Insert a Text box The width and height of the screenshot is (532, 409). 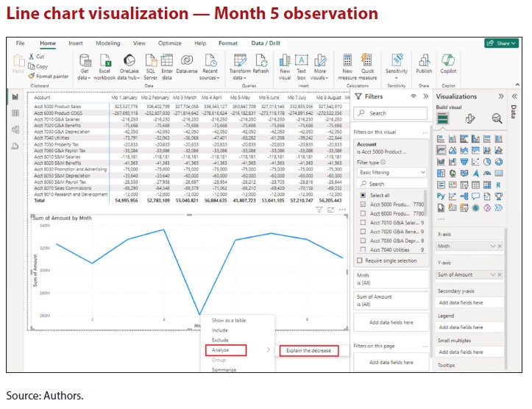click(x=302, y=62)
